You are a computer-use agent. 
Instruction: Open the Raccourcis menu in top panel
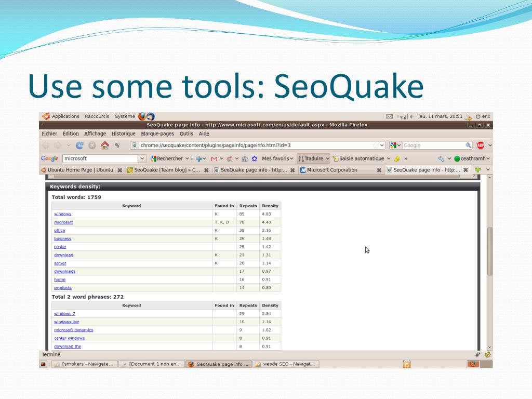[97, 116]
